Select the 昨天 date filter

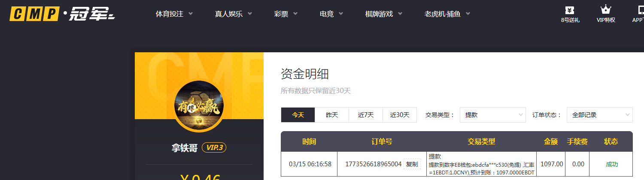pyautogui.click(x=332, y=115)
